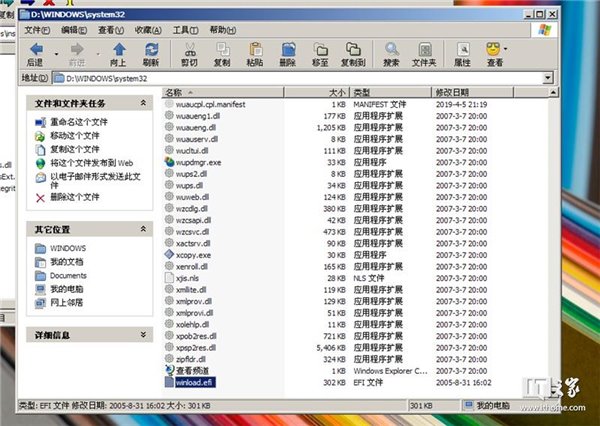600x426 pixels.
Task: Open the 编辑(E) menu
Action: [74, 30]
